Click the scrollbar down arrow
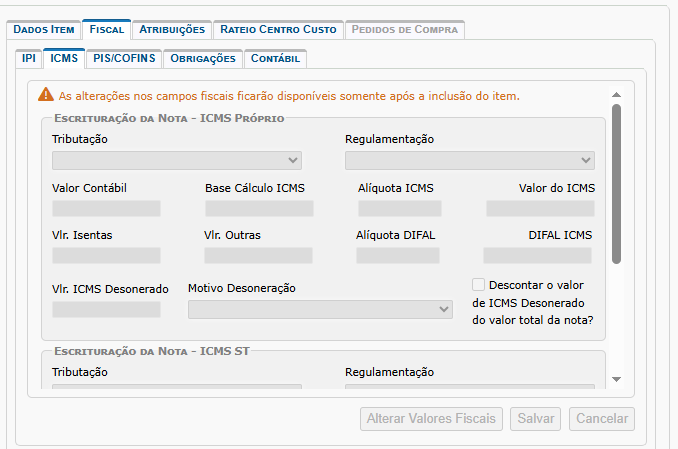Screen dimensions: 678x449 616,379
